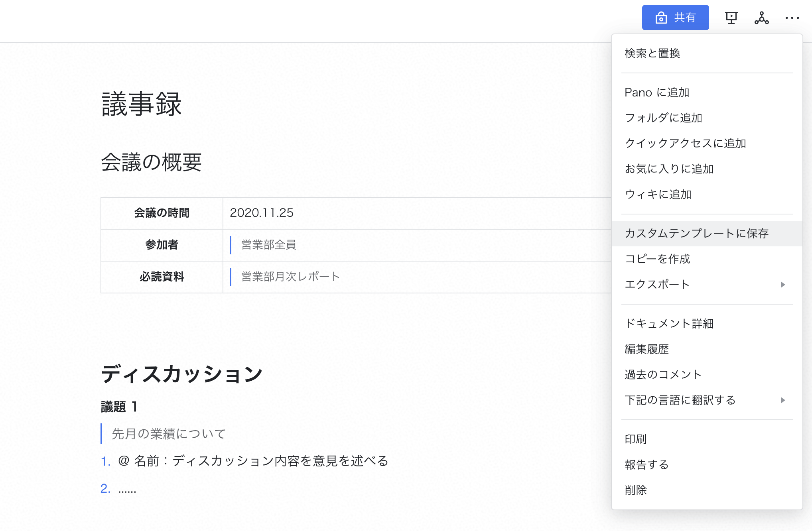Click the 共有 (Share) button
Viewport: 812px width, 531px height.
(674, 18)
